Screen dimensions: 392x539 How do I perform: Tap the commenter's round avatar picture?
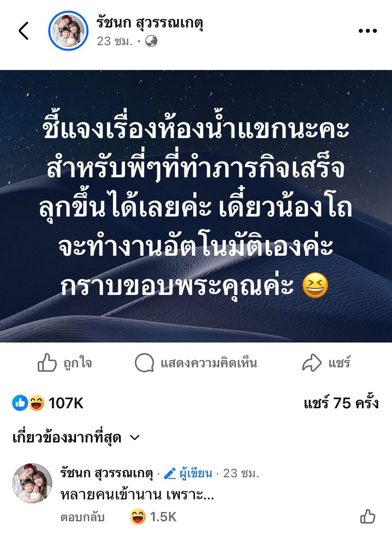coord(32,483)
